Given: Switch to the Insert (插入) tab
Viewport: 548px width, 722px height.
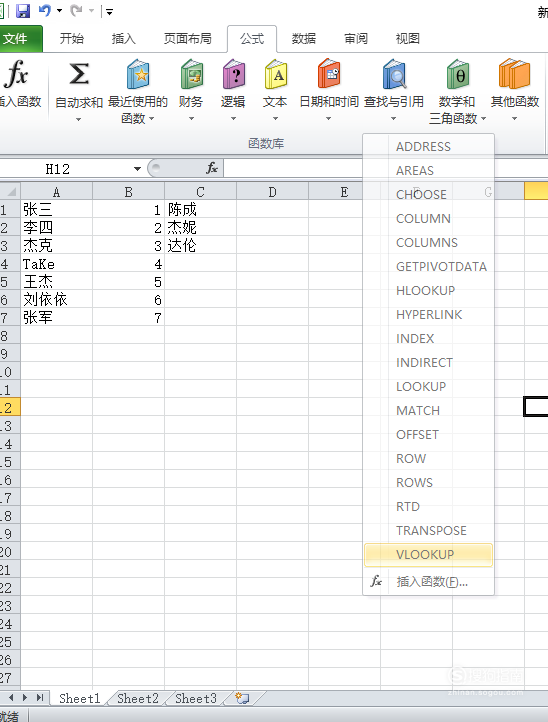Looking at the screenshot, I should (x=123, y=39).
